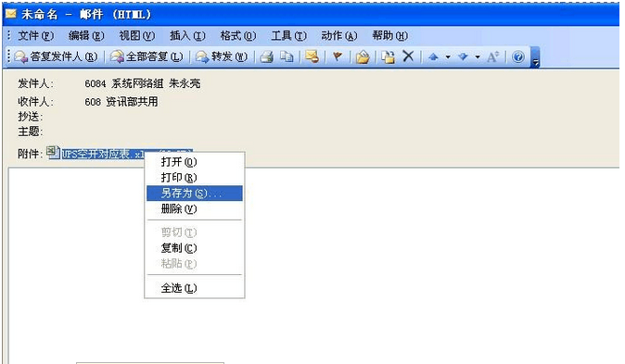Expand the next item dropdown arrow

pyautogui.click(x=478, y=57)
